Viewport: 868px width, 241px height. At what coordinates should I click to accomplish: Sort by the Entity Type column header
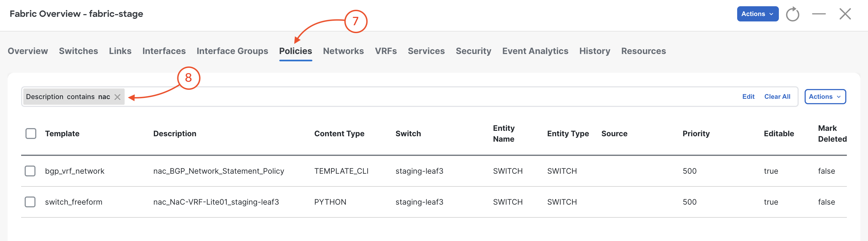[x=568, y=134]
